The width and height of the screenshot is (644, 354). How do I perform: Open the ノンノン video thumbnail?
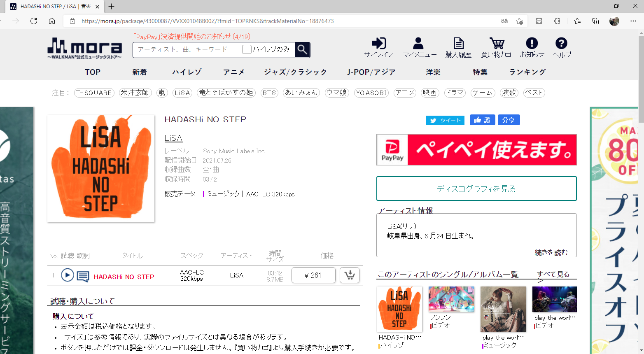click(451, 299)
